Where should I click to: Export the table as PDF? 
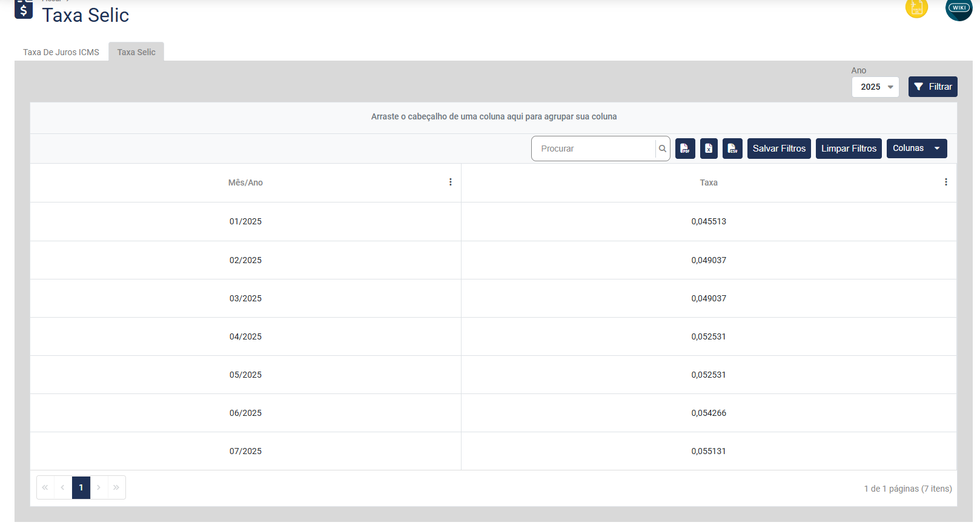(685, 149)
